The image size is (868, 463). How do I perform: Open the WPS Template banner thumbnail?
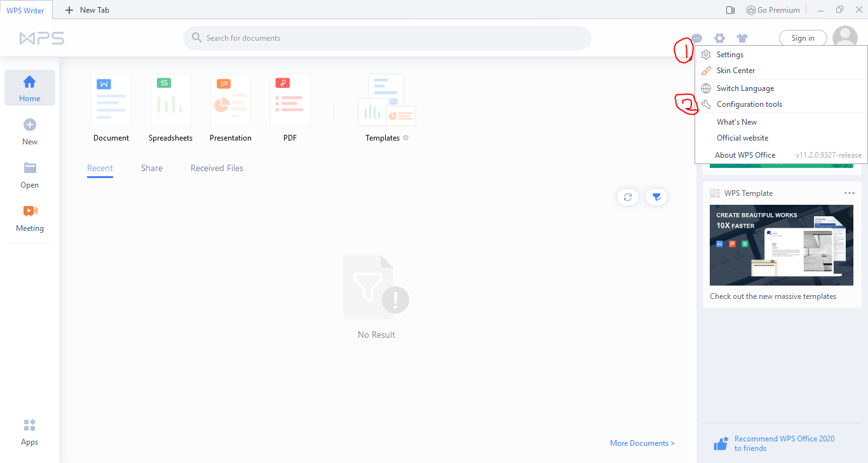(x=782, y=245)
